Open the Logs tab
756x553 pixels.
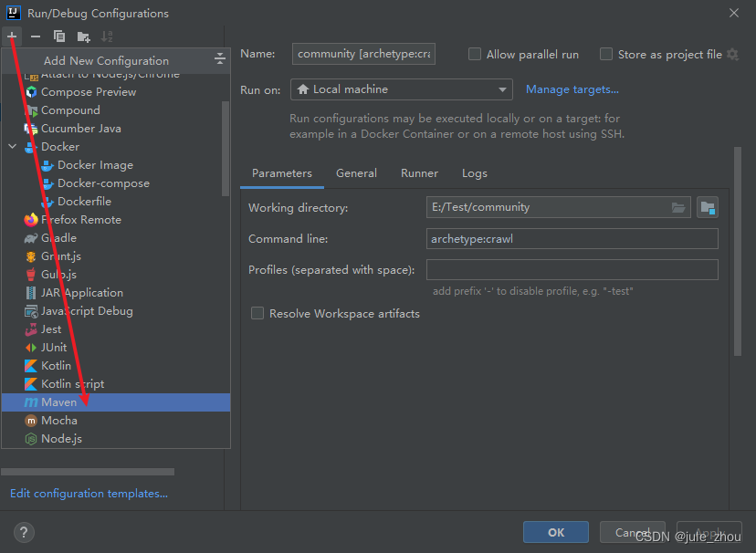pos(475,173)
